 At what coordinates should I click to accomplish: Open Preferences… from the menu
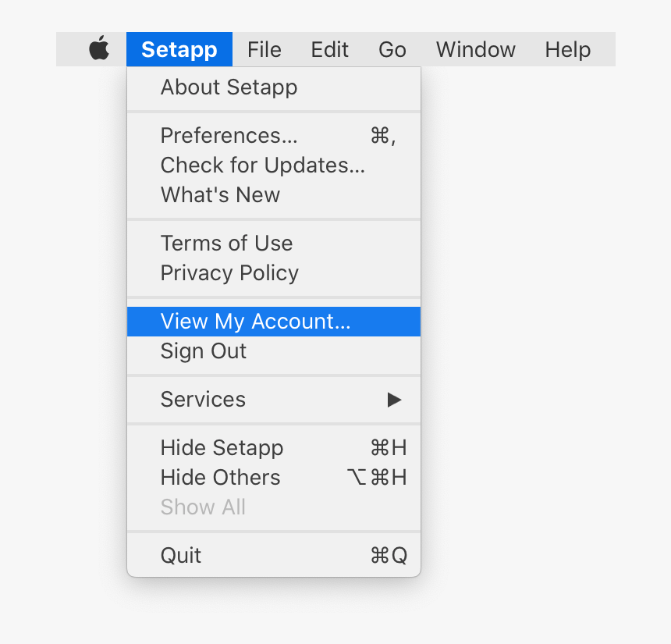(x=229, y=136)
